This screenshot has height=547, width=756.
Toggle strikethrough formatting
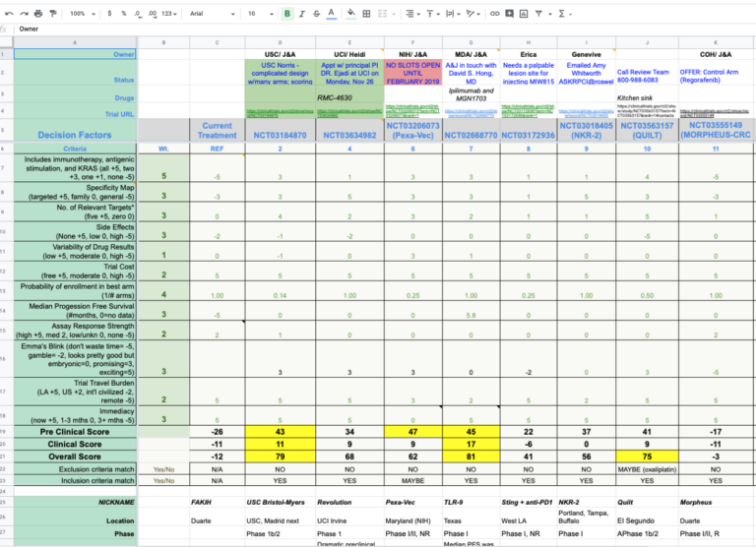pyautogui.click(x=316, y=14)
